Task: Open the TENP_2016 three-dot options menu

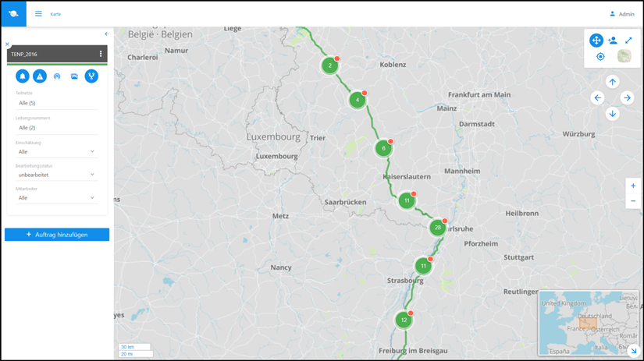Action: click(101, 54)
